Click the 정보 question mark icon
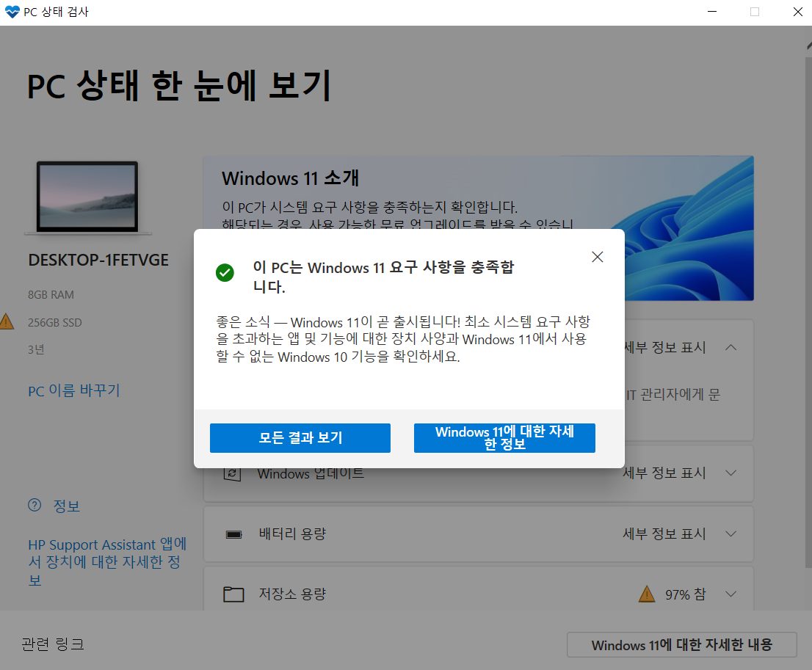The height and width of the screenshot is (670, 812). tap(35, 506)
